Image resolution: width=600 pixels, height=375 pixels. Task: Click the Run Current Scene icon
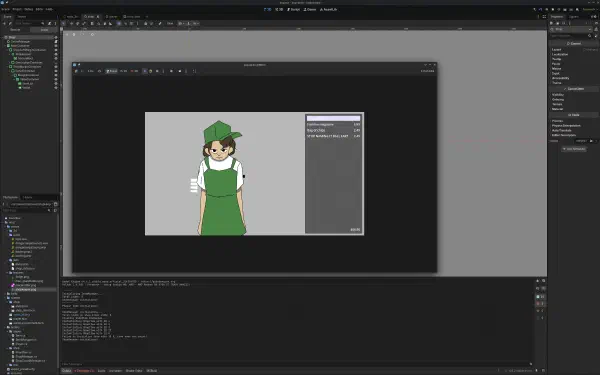point(565,9)
